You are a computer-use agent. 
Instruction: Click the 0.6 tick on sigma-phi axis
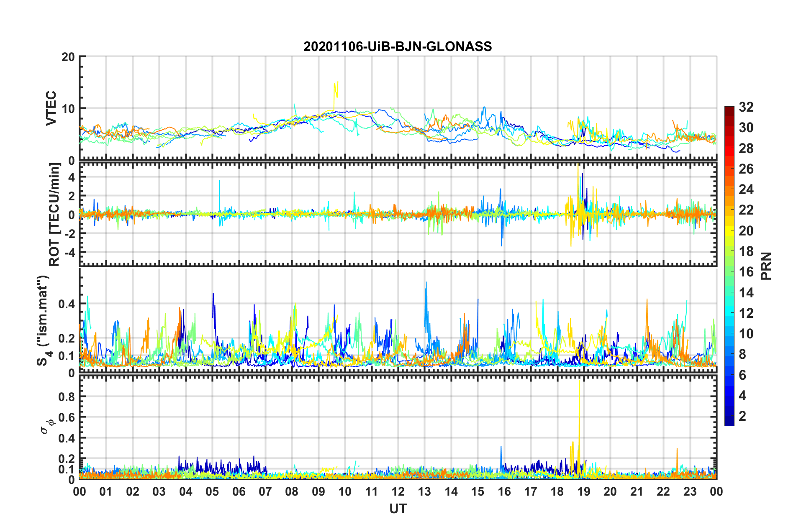67,417
